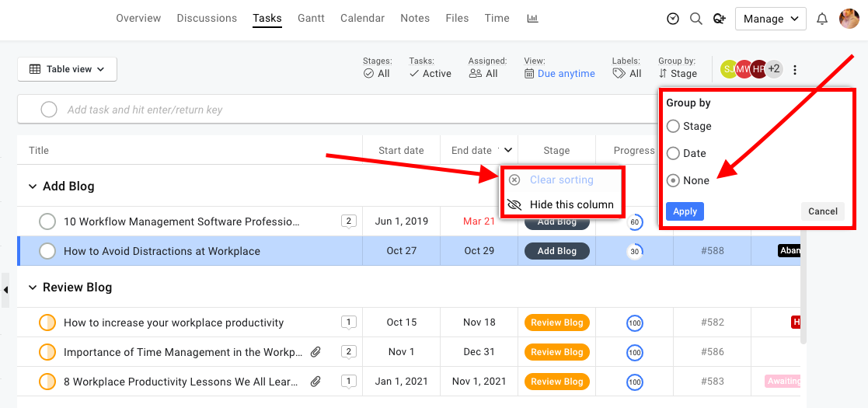Collapse the Add Blog group
This screenshot has height=408, width=868.
click(33, 187)
